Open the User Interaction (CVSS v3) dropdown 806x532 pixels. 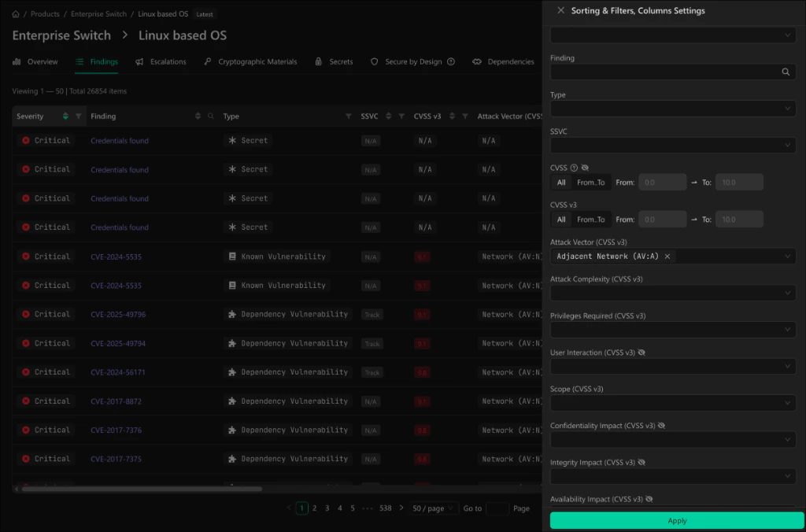(x=673, y=367)
